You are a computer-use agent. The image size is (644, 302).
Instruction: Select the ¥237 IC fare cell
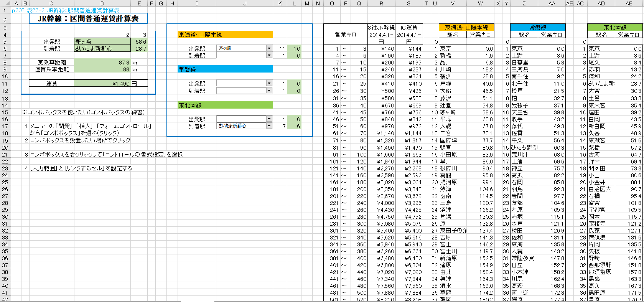click(409, 69)
